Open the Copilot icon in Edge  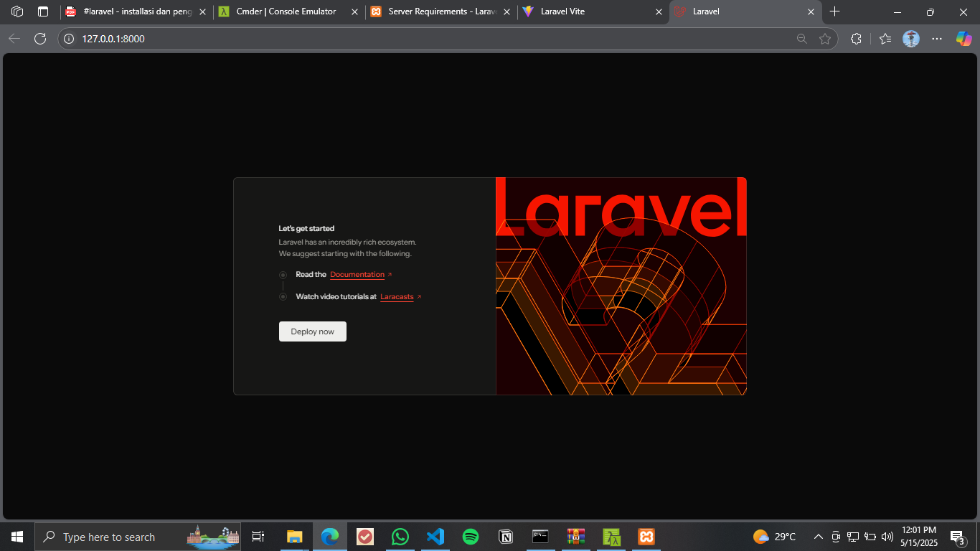[963, 39]
